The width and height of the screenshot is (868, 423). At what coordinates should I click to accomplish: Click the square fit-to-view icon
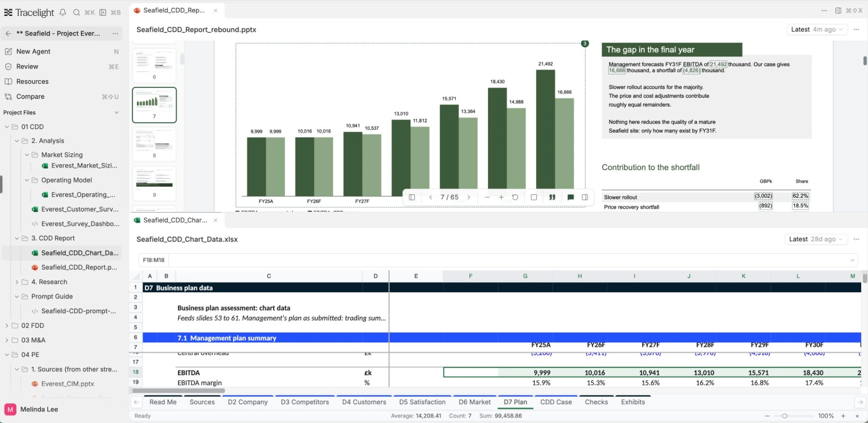pyautogui.click(x=534, y=197)
